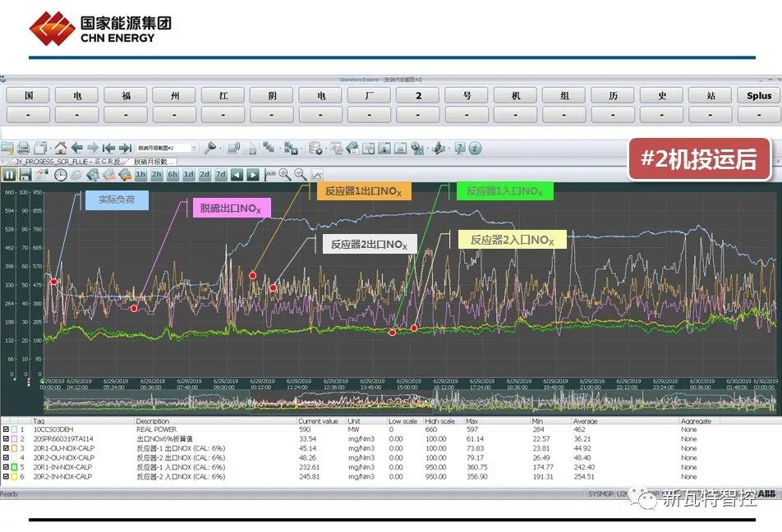Click the 福 button in the top row
Viewport: 782px width, 532px height.
click(x=126, y=95)
